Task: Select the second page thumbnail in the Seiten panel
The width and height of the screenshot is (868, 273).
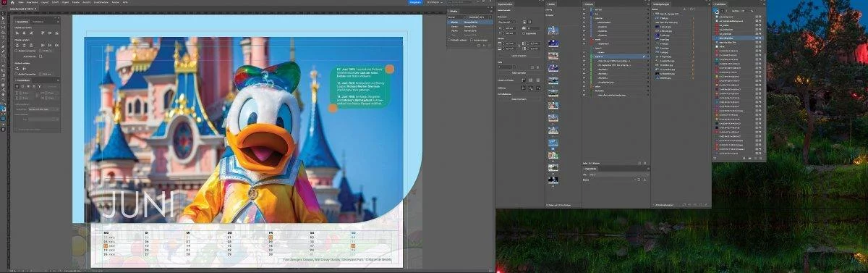Action: (553, 43)
